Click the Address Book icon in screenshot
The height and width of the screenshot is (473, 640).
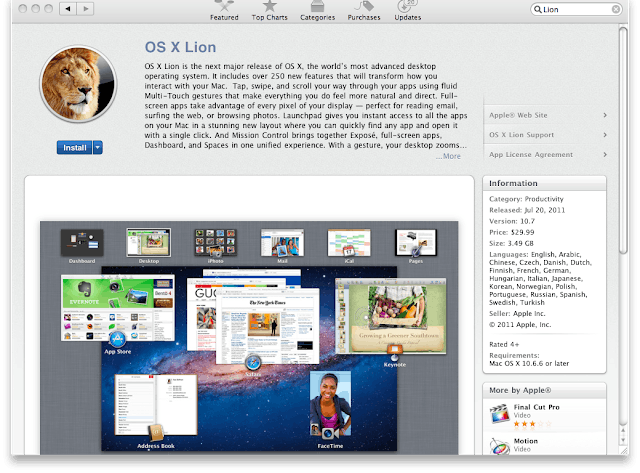pyautogui.click(x=156, y=433)
